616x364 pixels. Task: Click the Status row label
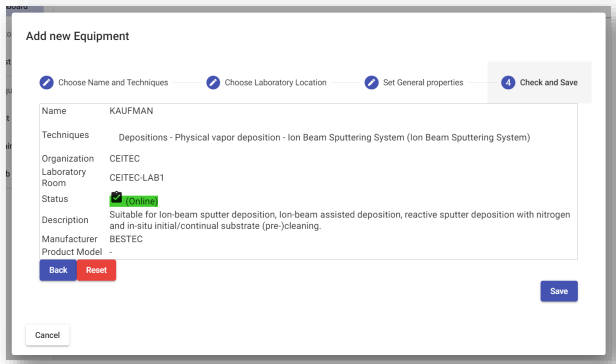(x=55, y=199)
